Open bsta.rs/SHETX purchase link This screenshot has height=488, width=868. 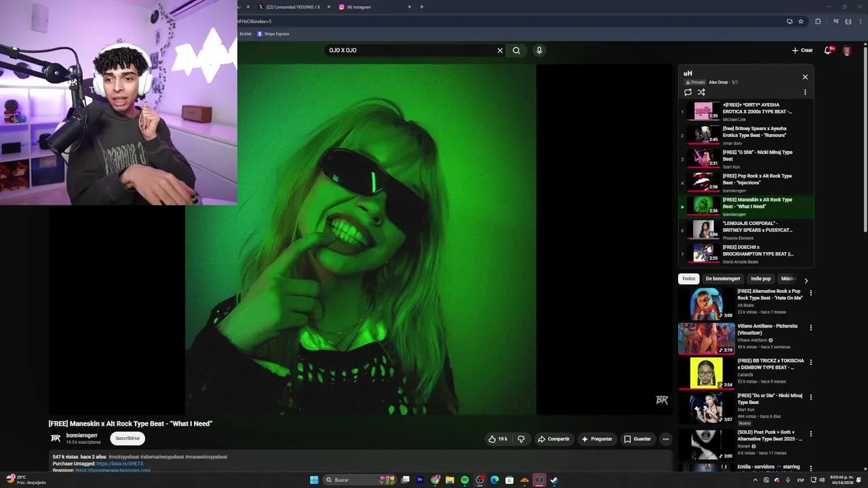pyautogui.click(x=120, y=464)
